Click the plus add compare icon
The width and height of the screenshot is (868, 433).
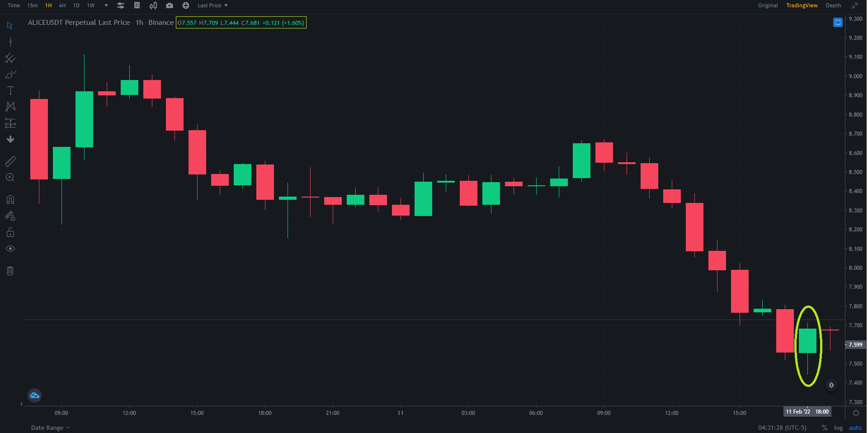(x=186, y=5)
